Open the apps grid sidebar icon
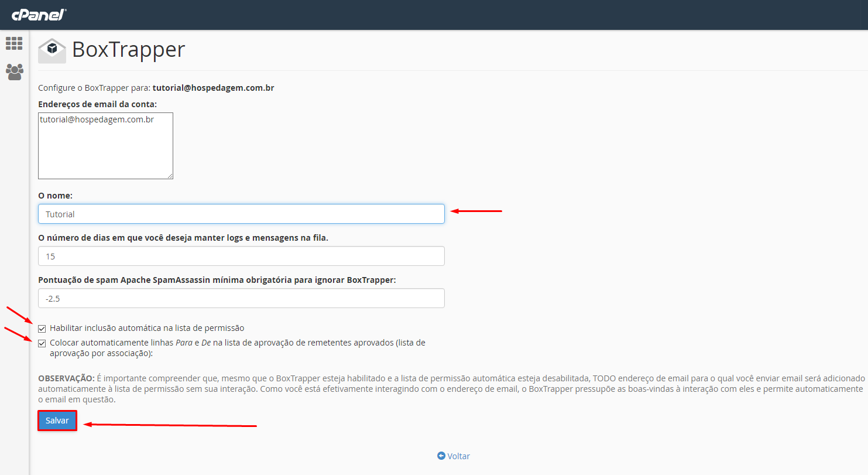The width and height of the screenshot is (868, 475). [x=14, y=43]
